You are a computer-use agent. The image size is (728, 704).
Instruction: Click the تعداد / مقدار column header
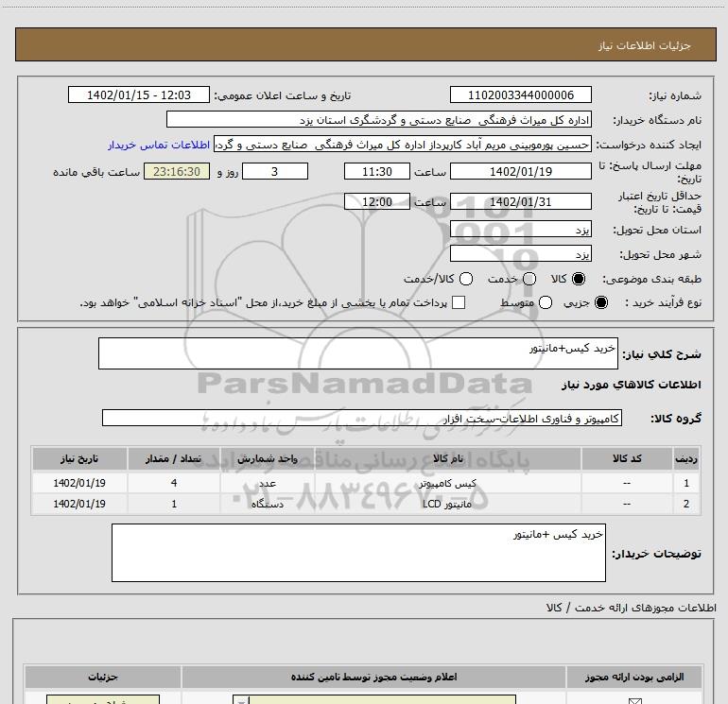174,458
